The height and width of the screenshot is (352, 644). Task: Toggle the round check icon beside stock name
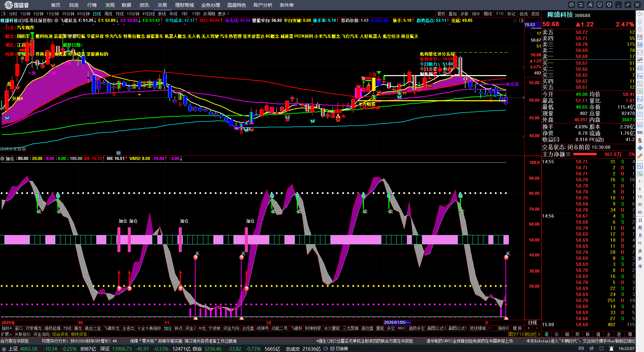click(56, 20)
